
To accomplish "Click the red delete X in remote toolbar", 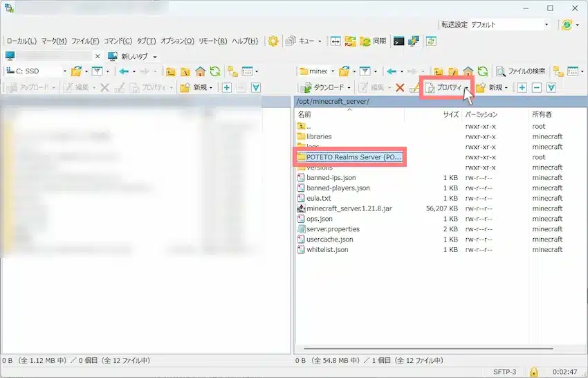I will coord(399,87).
